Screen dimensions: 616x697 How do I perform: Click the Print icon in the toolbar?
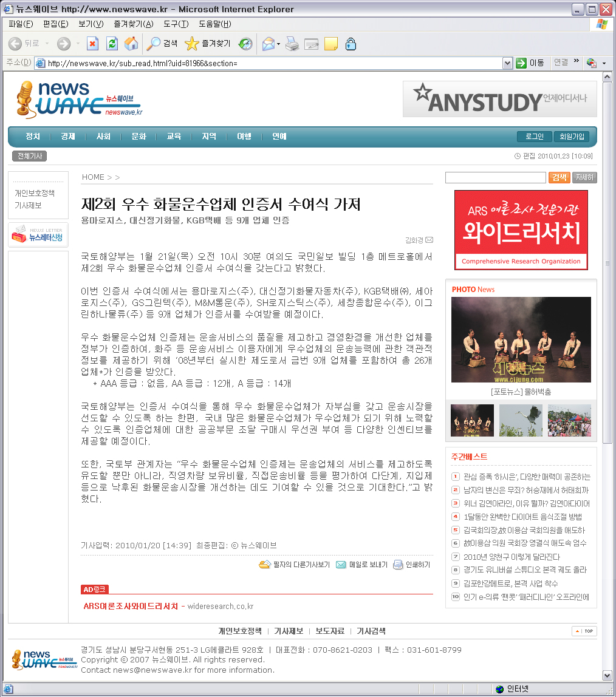(292, 44)
